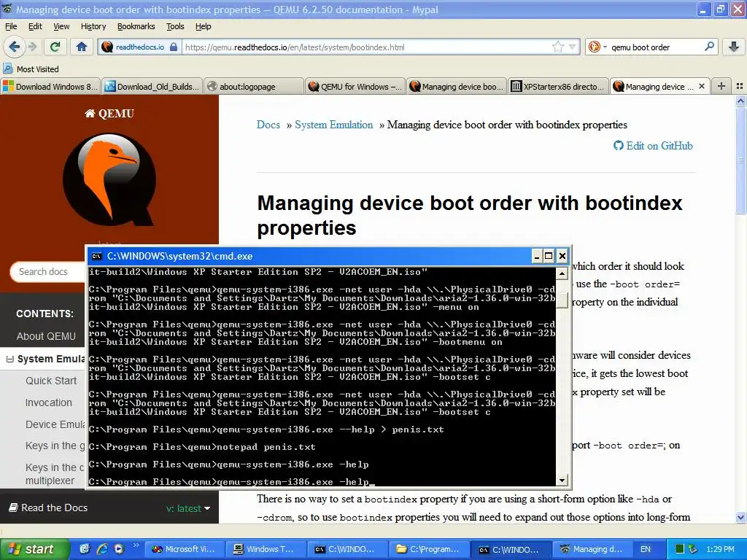The width and height of the screenshot is (747, 560).
Task: Click the cmd.exe title bar icon
Action: [x=97, y=256]
